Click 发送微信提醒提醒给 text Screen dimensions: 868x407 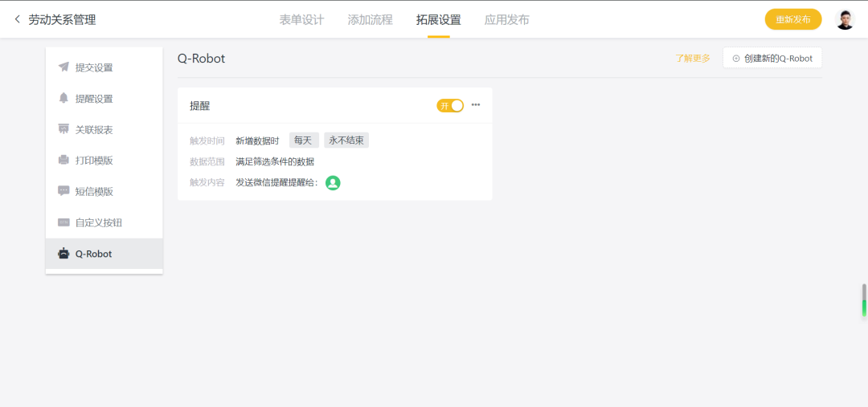point(277,182)
